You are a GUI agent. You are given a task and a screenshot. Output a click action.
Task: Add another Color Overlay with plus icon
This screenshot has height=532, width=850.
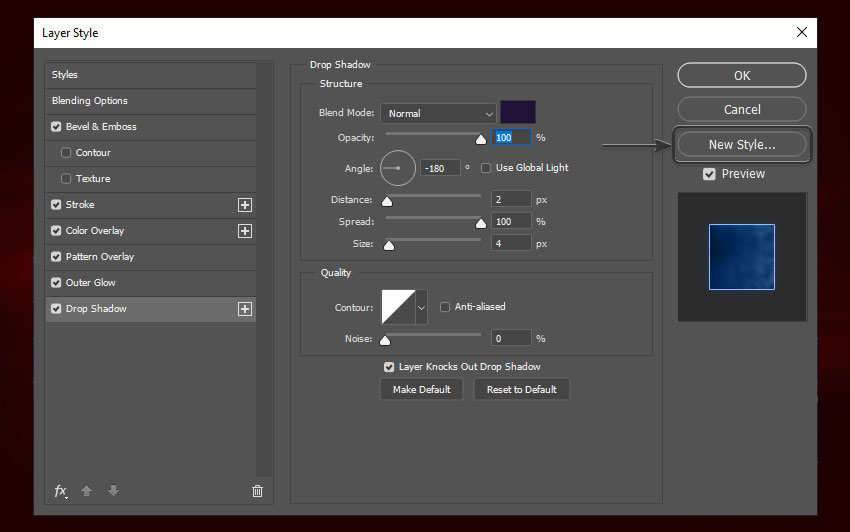coord(244,231)
